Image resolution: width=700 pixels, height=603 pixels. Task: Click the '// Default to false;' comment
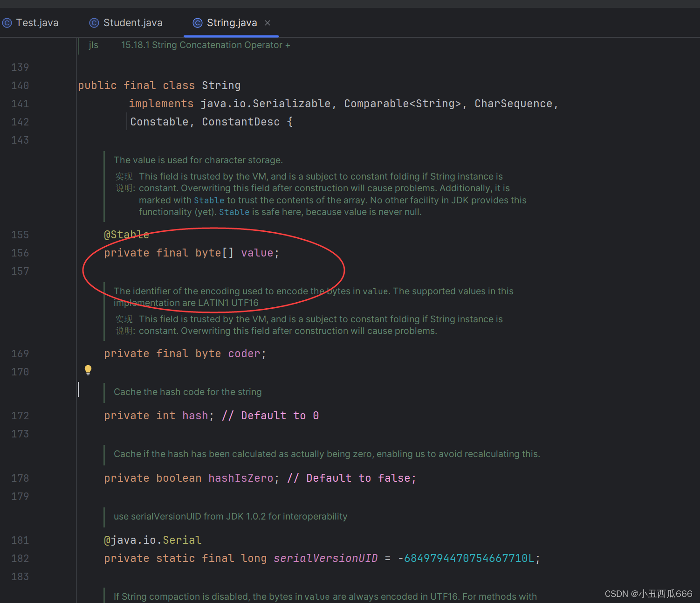(x=352, y=478)
